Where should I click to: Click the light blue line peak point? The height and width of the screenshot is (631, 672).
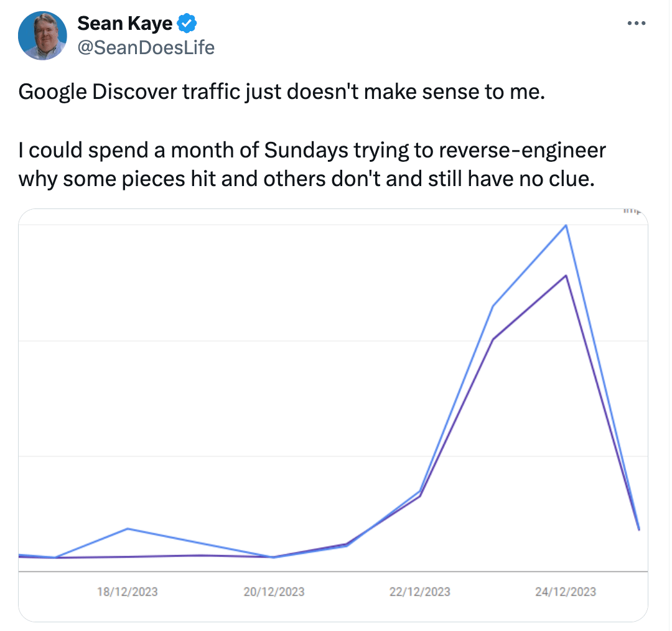566,225
